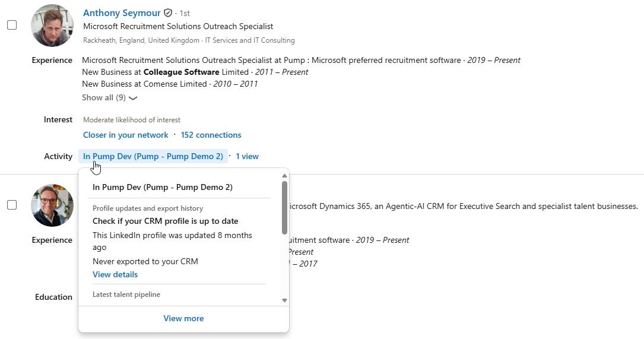Click the popup title 'In Pump Dev (Pump - Pump Demo 2)'
The height and width of the screenshot is (339, 644).
click(162, 188)
